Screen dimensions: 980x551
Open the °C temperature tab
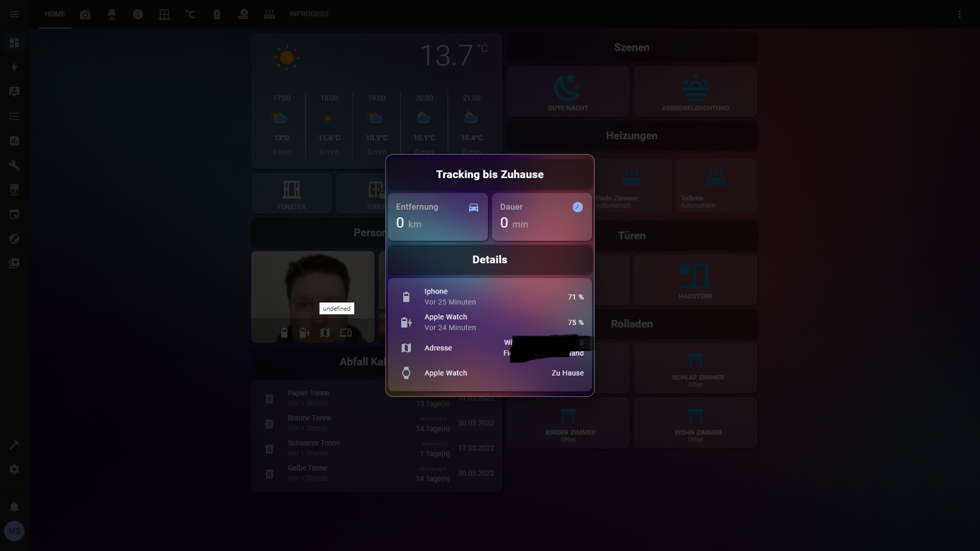(x=190, y=14)
